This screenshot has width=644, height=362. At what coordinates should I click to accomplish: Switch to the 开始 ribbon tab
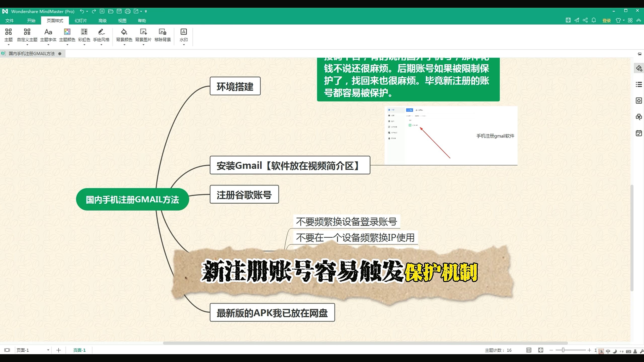pos(31,21)
